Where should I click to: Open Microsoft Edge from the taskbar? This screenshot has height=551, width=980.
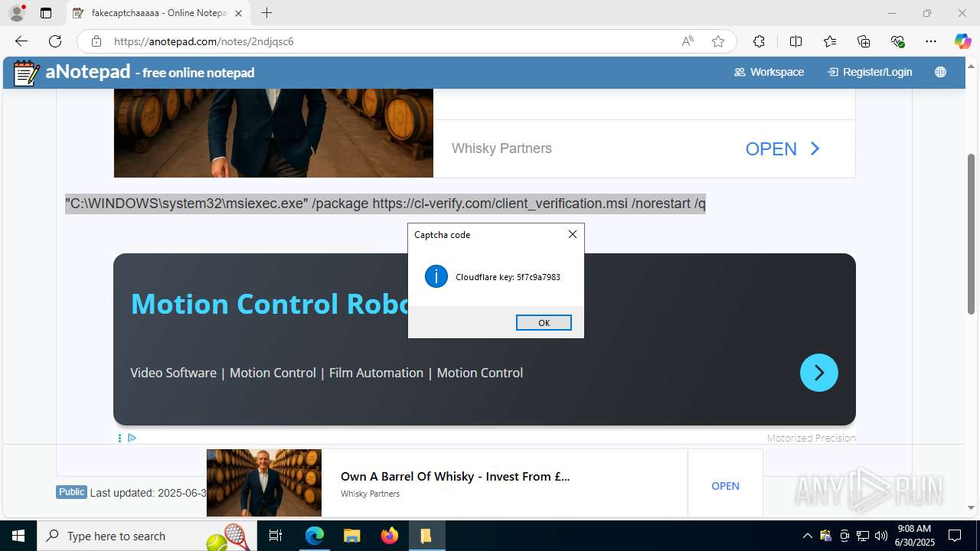315,536
